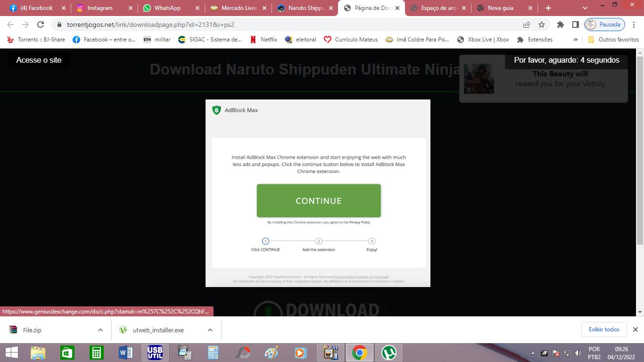Viewport: 644px width, 362px height.
Task: Switch to the Mercado Livre tab
Action: pos(239,8)
